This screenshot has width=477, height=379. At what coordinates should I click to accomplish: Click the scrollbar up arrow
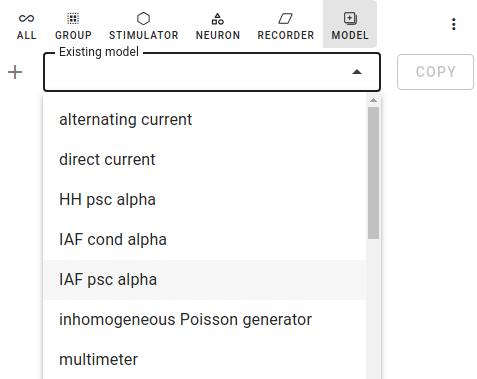tap(373, 100)
